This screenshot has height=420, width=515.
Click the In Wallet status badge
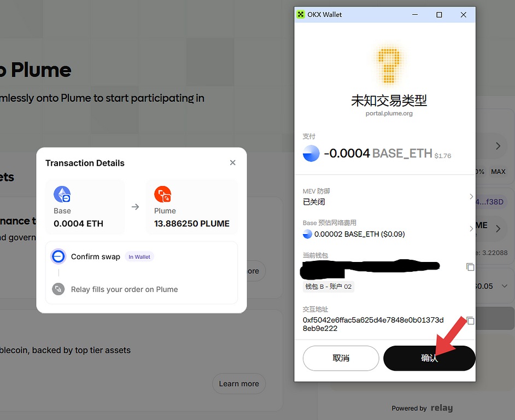coord(139,257)
